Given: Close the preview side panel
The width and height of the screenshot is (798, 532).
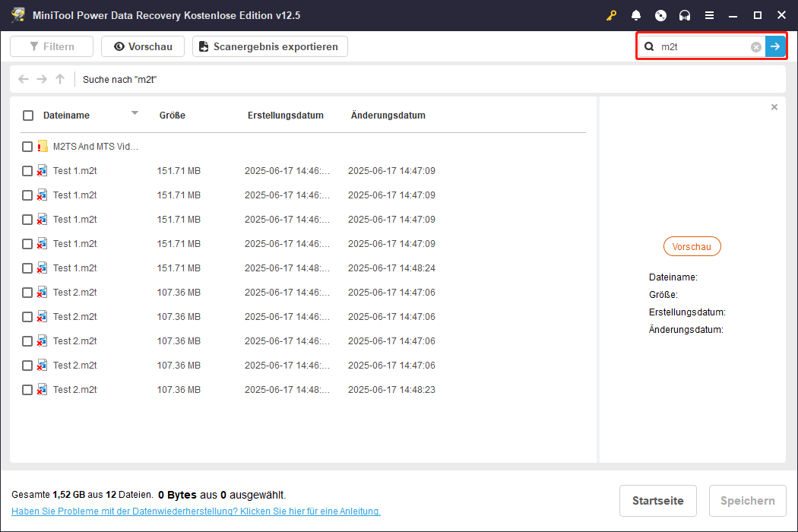Looking at the screenshot, I should 774,107.
